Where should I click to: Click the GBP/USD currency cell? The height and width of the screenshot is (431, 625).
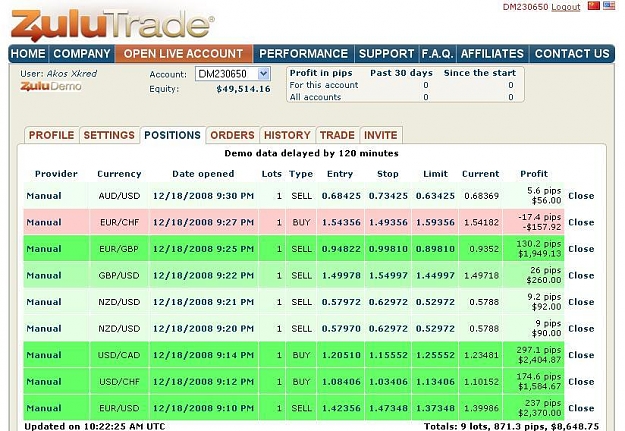pos(119,276)
